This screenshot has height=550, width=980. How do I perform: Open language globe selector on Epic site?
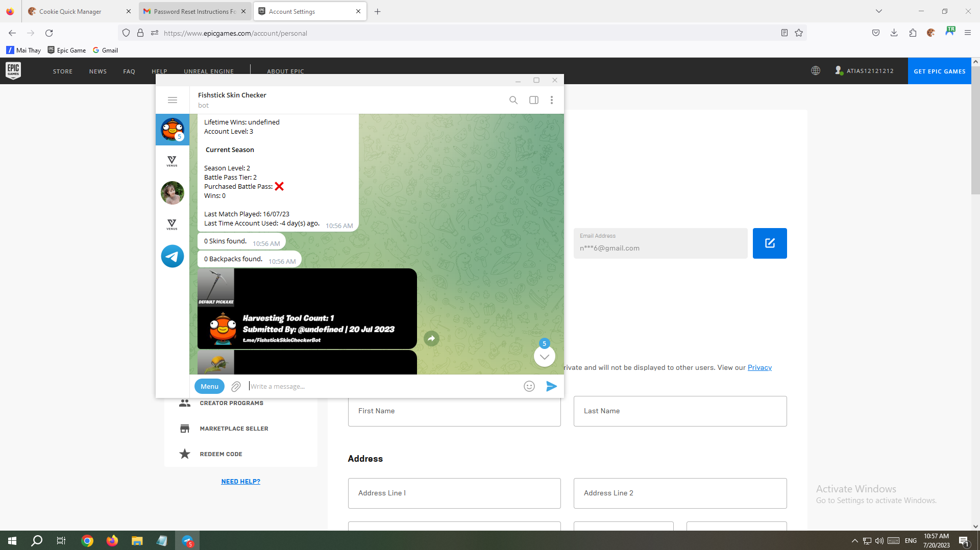click(x=816, y=71)
